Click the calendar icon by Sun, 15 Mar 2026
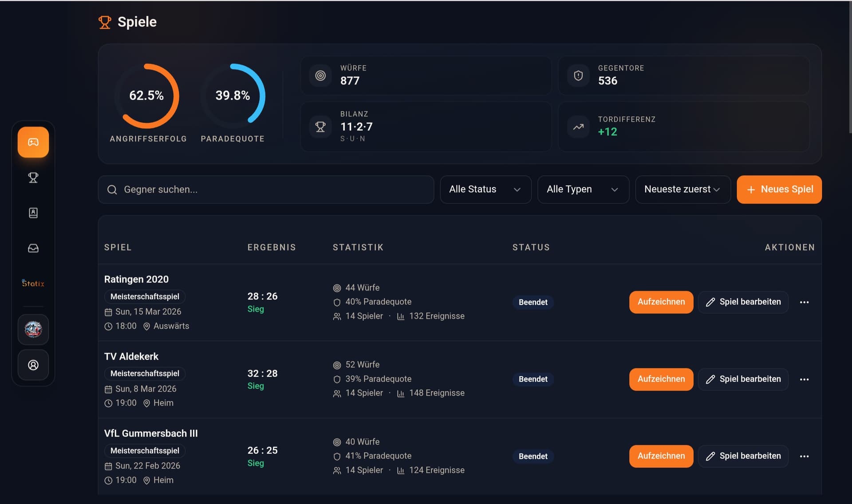This screenshot has height=504, width=852. [x=108, y=312]
